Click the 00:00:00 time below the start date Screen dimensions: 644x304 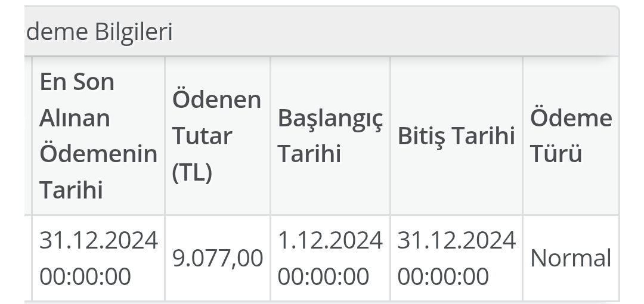323,276
